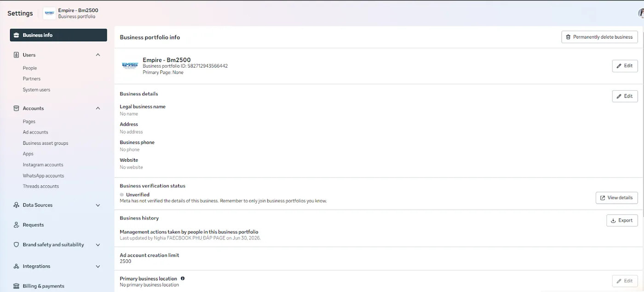The image size is (644, 292).
Task: Click the Data Sources section label
Action: tap(37, 205)
